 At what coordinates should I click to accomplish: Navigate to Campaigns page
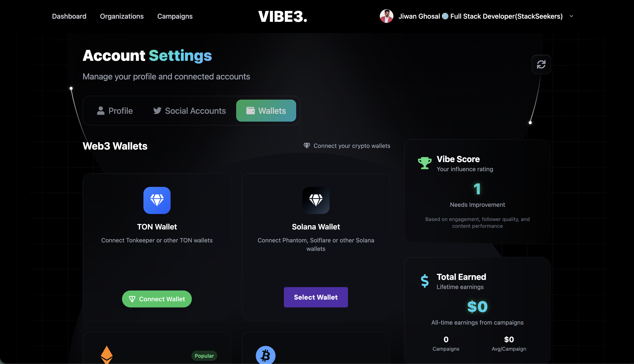pyautogui.click(x=175, y=16)
